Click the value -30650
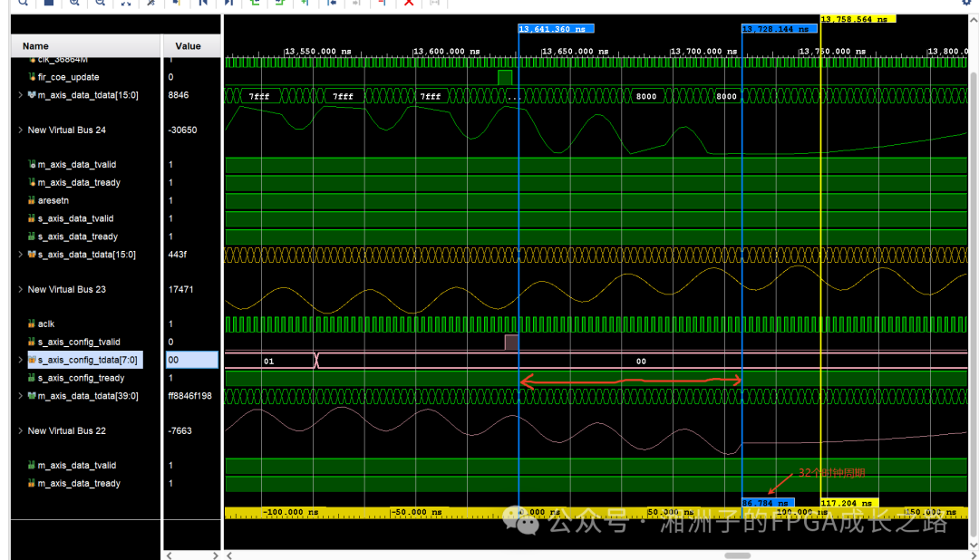This screenshot has width=979, height=560. point(182,130)
